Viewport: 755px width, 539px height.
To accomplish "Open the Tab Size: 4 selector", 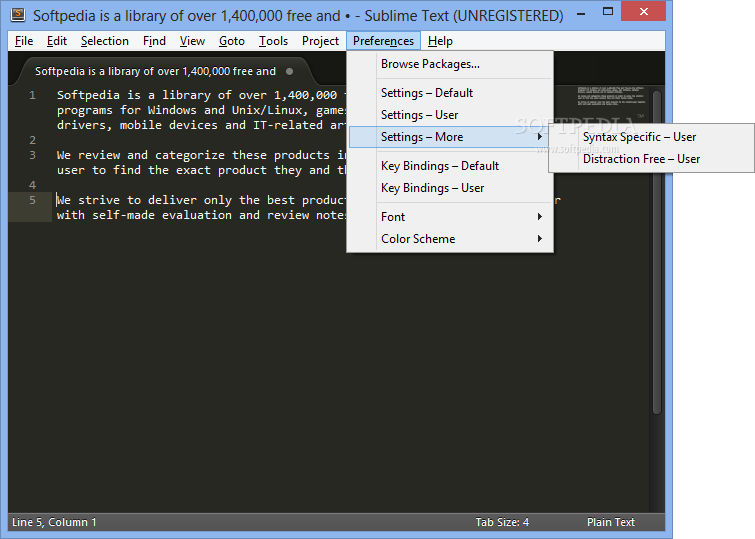I will tap(502, 522).
